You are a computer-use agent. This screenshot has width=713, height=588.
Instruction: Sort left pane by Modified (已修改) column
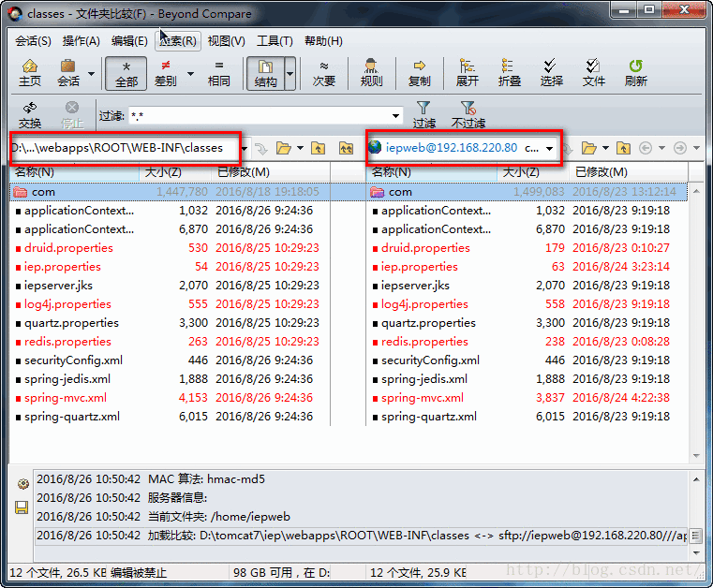[x=271, y=172]
